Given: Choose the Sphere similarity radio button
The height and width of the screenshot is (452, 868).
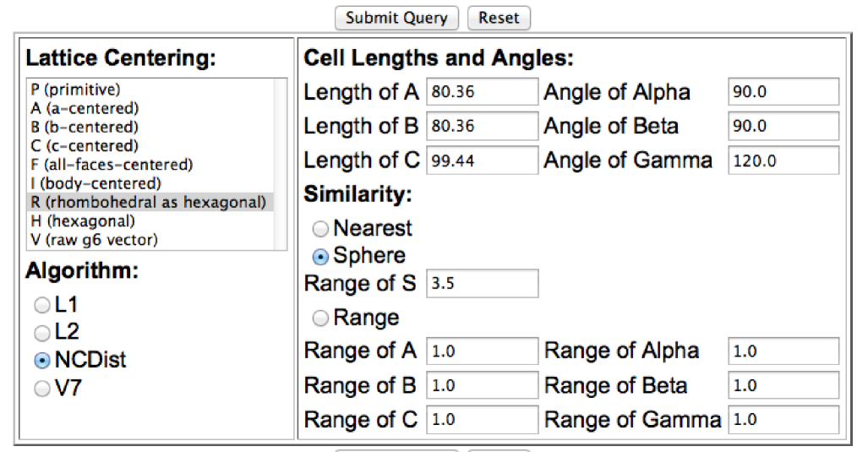Looking at the screenshot, I should tap(320, 256).
